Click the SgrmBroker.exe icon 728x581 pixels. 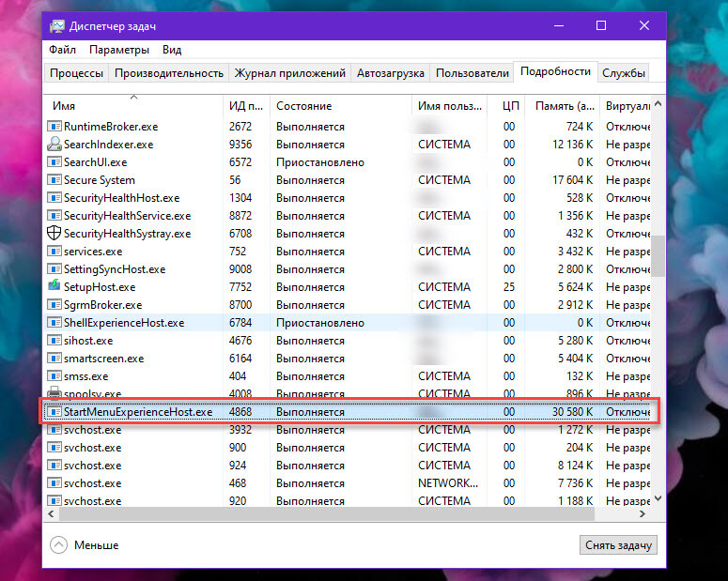pos(54,305)
